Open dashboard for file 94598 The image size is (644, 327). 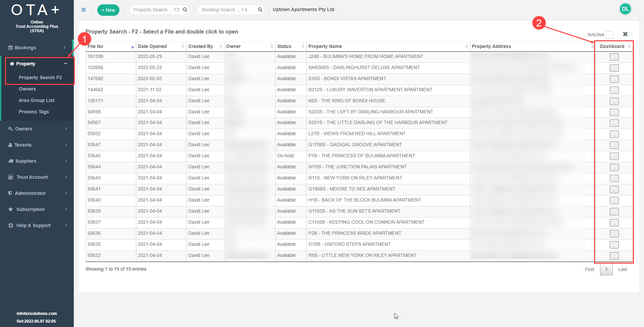click(614, 113)
